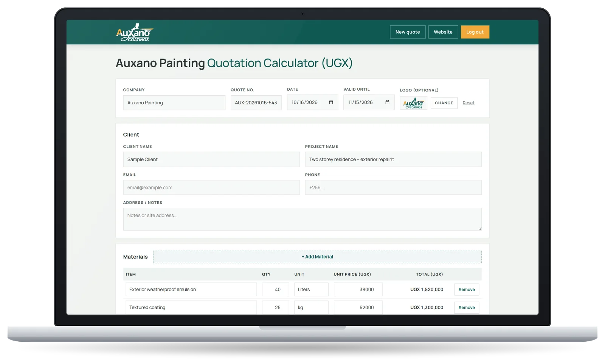Click into the Client Name field
This screenshot has height=364, width=605.
(211, 160)
